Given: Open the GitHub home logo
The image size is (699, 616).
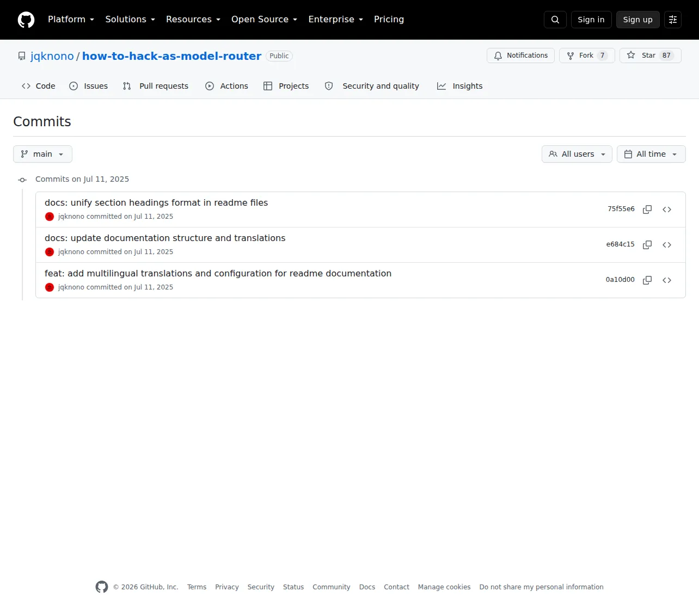Looking at the screenshot, I should [26, 20].
